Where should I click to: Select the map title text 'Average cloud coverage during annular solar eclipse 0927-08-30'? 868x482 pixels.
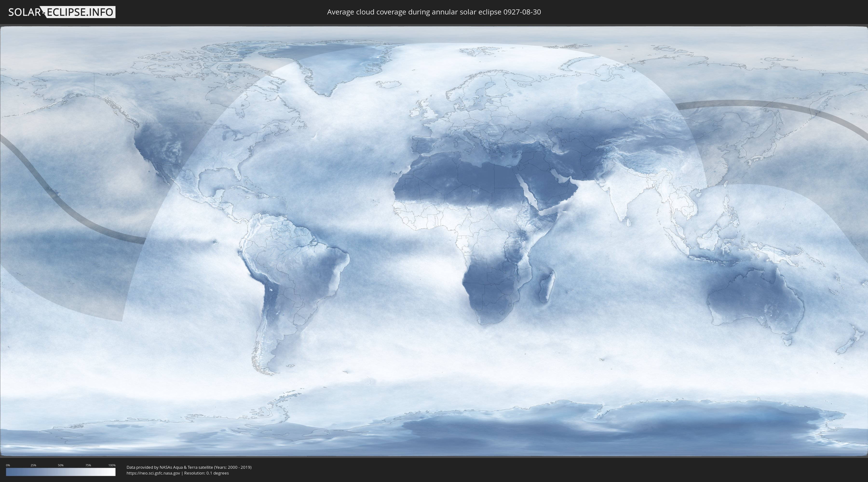[434, 12]
